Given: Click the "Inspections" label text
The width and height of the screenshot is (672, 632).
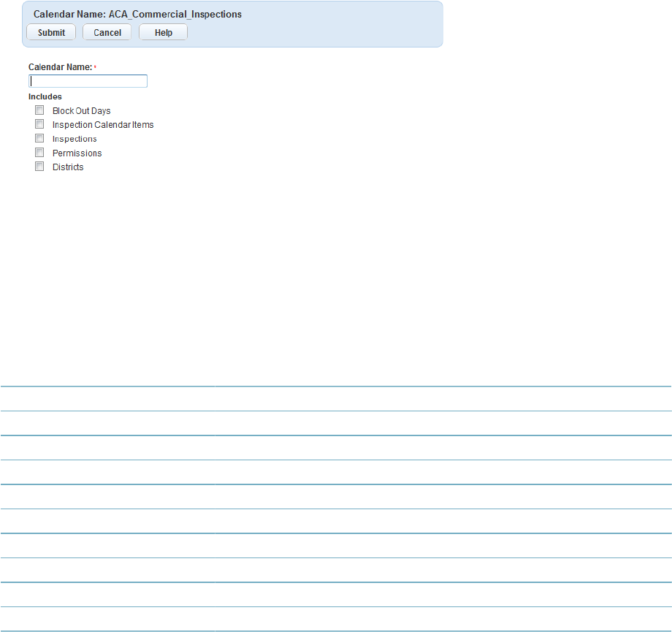Looking at the screenshot, I should 75,139.
